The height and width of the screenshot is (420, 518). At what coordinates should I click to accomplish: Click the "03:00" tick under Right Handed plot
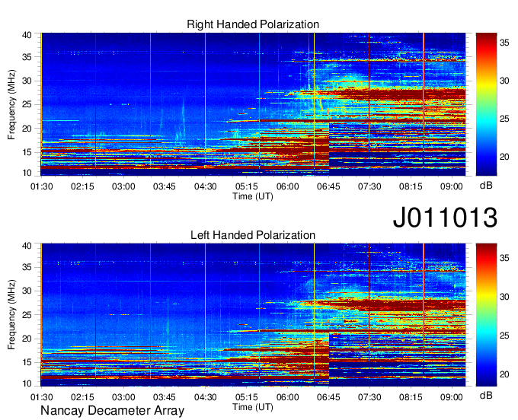123,186
